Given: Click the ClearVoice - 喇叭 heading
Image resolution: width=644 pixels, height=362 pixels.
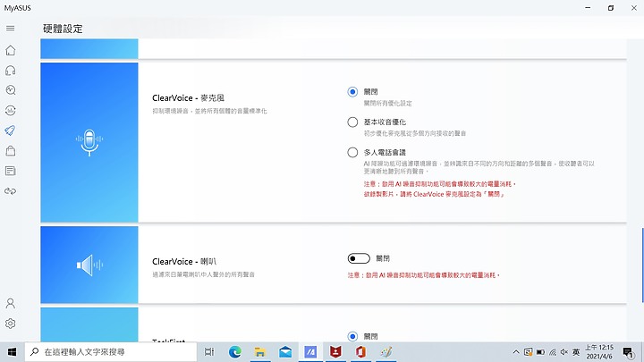Looking at the screenshot, I should tap(184, 261).
